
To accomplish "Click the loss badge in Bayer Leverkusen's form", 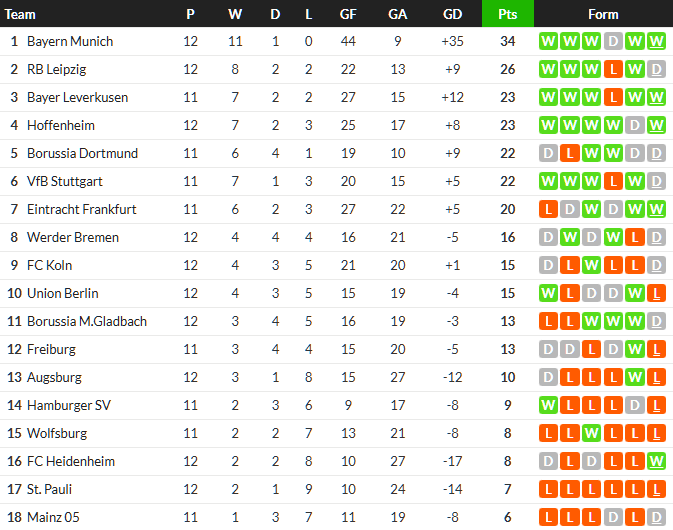I will [613, 98].
